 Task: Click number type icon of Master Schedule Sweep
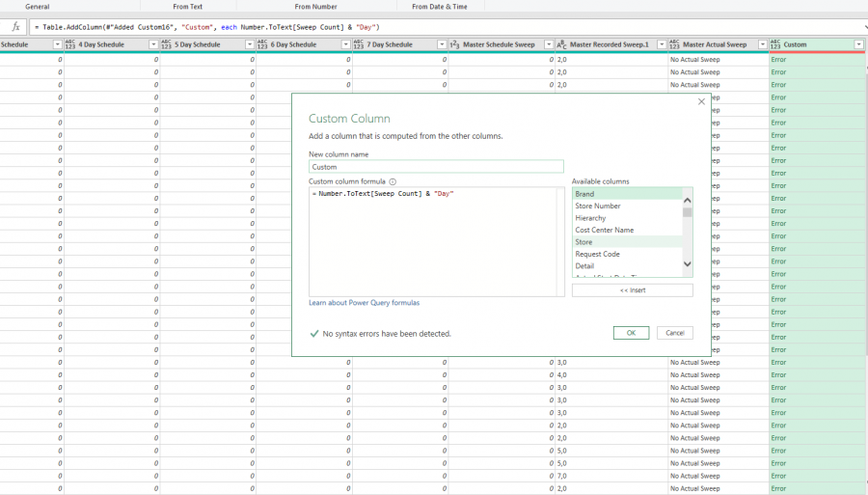pos(454,44)
